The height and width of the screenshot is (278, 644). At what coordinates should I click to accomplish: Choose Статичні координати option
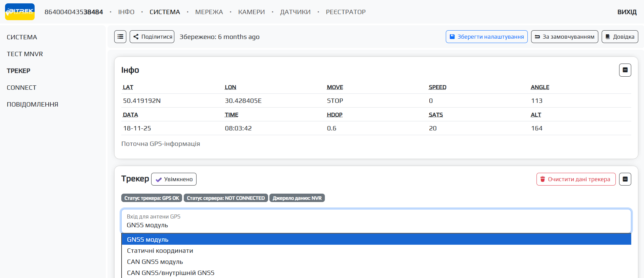pyautogui.click(x=160, y=250)
